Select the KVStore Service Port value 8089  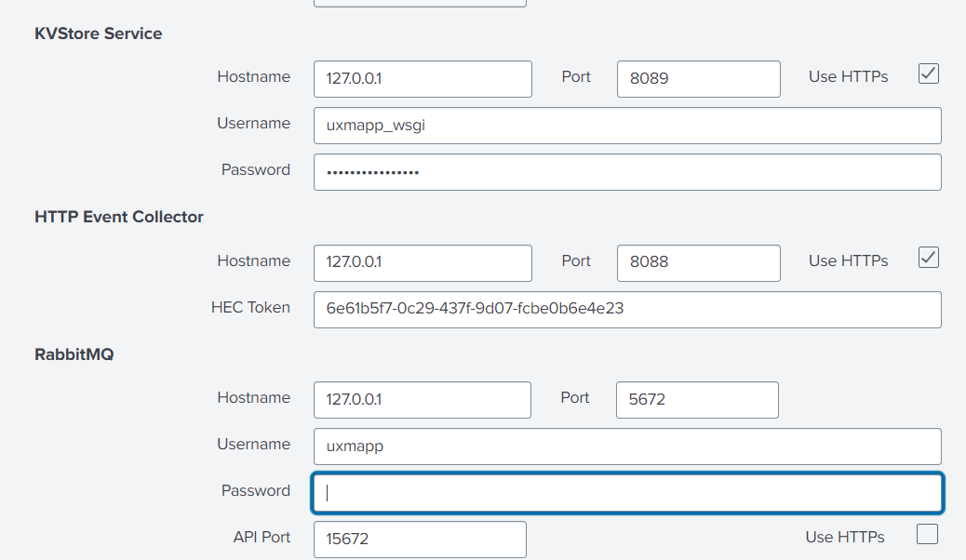pos(698,79)
